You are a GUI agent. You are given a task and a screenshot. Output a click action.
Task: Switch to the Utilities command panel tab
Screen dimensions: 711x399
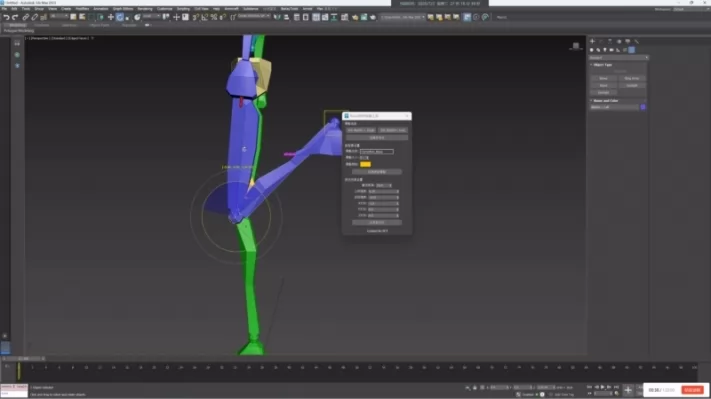637,41
